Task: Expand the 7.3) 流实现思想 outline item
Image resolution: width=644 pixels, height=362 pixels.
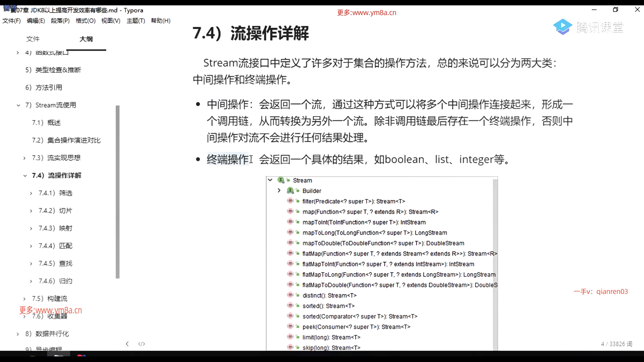Action: click(24, 158)
